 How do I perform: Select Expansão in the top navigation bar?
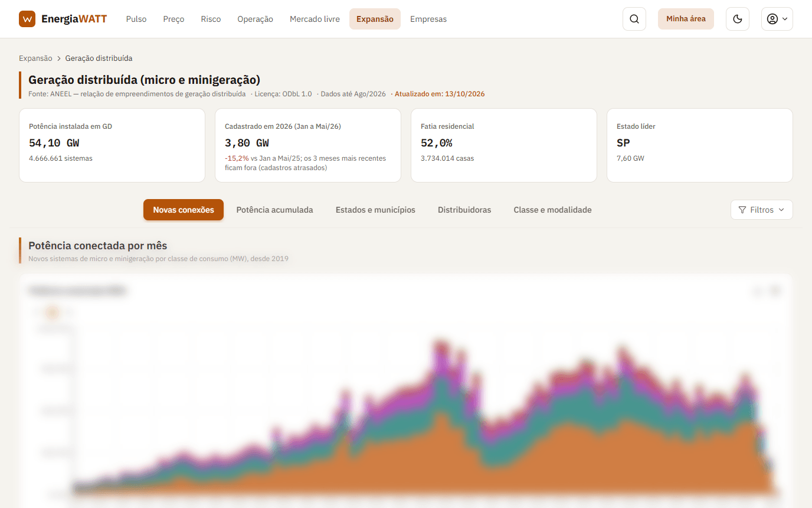tap(375, 19)
